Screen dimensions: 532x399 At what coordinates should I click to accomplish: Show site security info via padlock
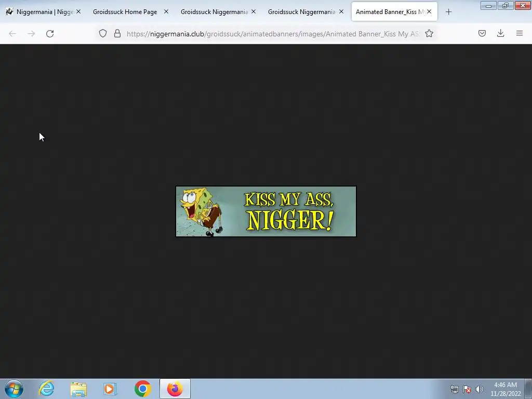(x=117, y=33)
